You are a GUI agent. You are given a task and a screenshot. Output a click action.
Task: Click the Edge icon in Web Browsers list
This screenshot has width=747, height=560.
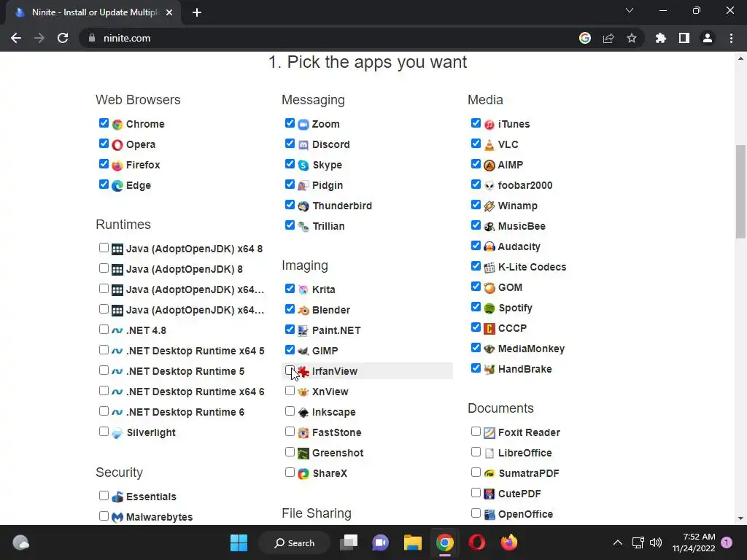coord(117,186)
